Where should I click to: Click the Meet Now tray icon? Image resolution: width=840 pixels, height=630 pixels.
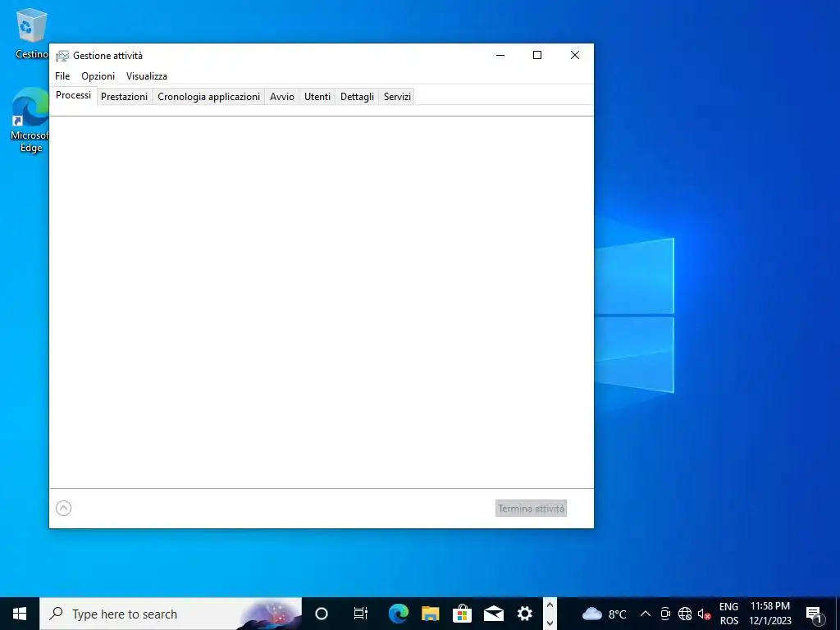click(665, 614)
